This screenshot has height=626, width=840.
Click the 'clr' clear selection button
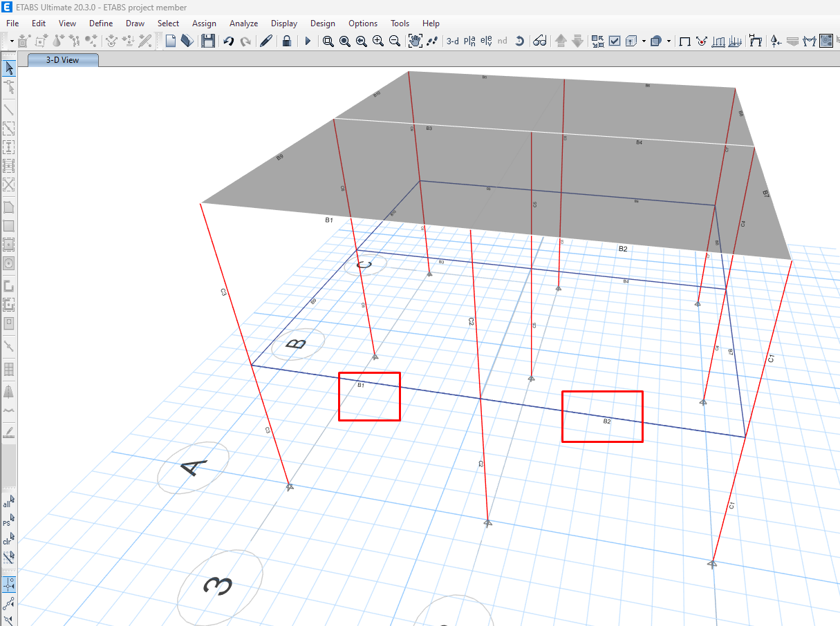click(x=8, y=540)
